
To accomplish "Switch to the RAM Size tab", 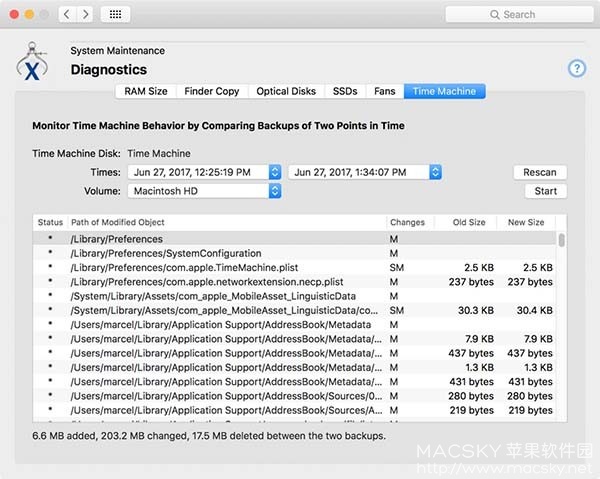I will [x=146, y=91].
